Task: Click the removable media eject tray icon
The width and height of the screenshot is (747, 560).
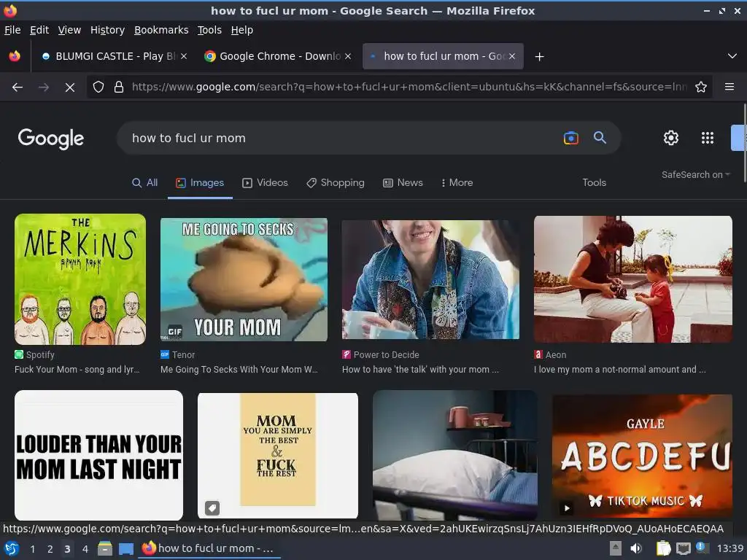Action: pyautogui.click(x=615, y=548)
